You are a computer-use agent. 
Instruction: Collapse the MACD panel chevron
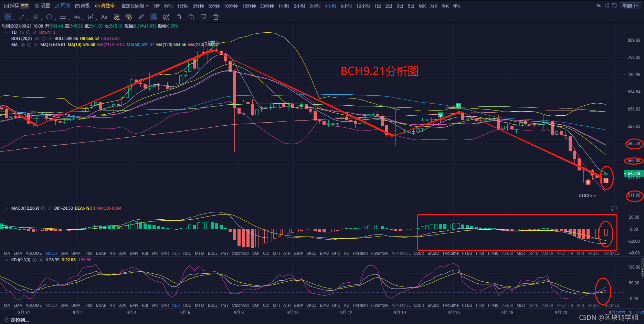(6, 208)
